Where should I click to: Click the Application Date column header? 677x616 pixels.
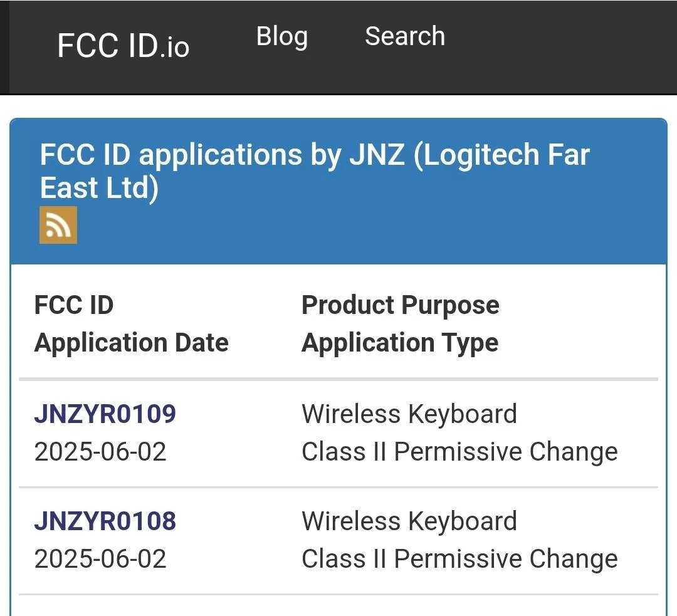(x=131, y=343)
